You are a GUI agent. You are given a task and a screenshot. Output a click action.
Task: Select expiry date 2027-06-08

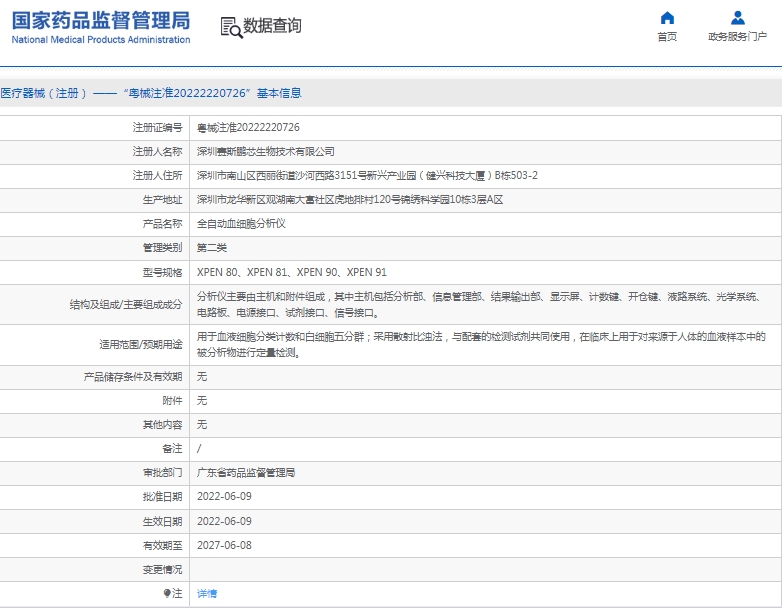pos(224,546)
